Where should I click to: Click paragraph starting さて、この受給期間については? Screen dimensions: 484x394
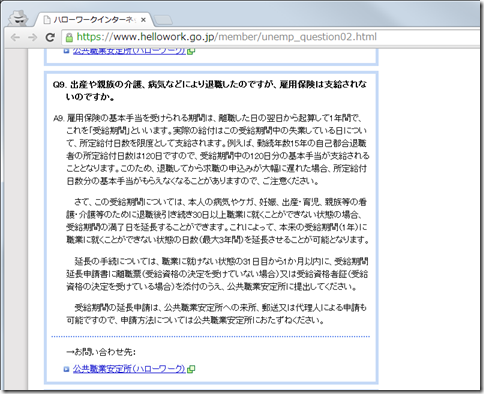coord(217,221)
